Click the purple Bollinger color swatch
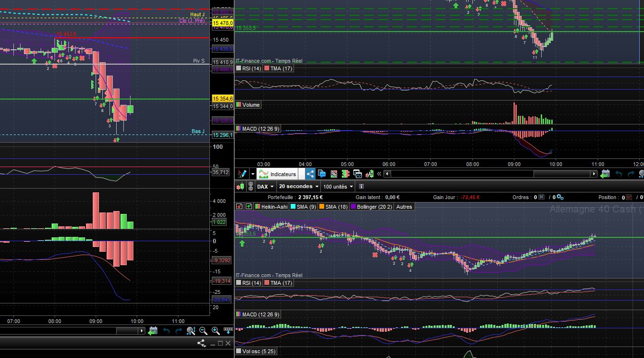644x358 pixels. tap(354, 207)
